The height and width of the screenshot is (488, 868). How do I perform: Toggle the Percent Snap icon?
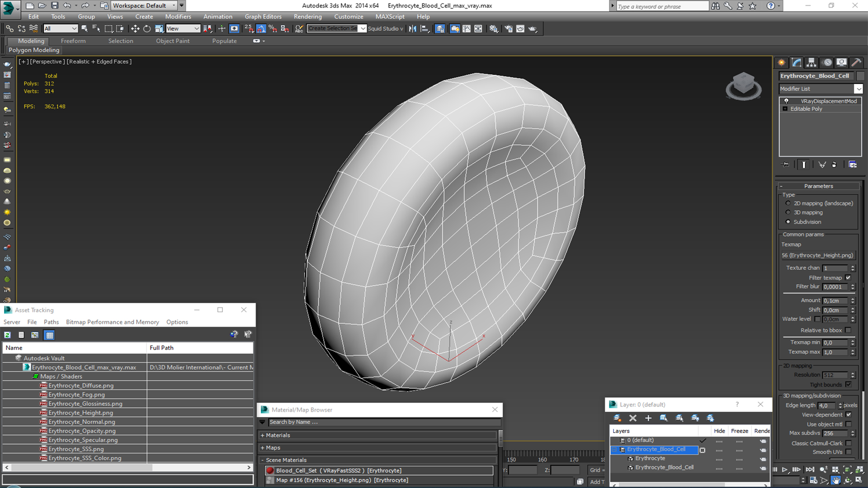click(273, 28)
